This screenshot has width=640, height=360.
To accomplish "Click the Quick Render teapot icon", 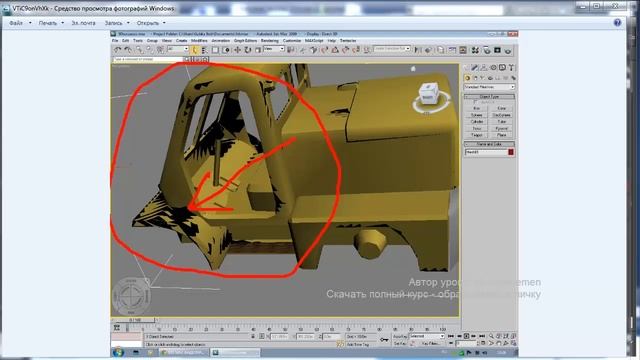I will pos(508,51).
